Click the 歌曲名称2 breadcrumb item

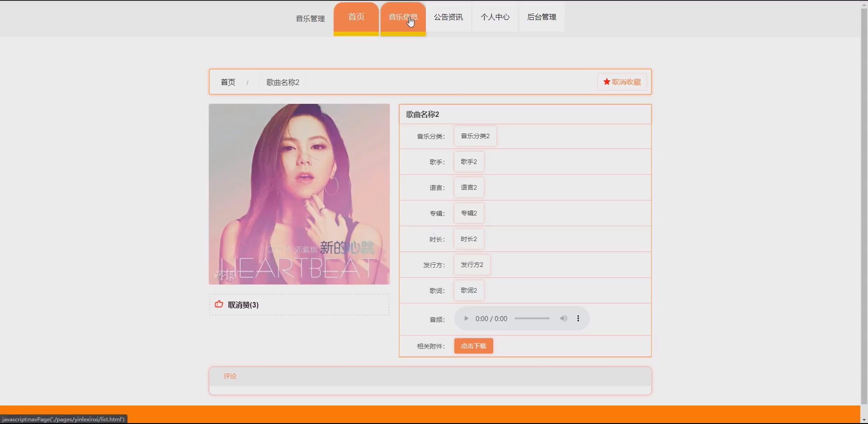tap(283, 82)
